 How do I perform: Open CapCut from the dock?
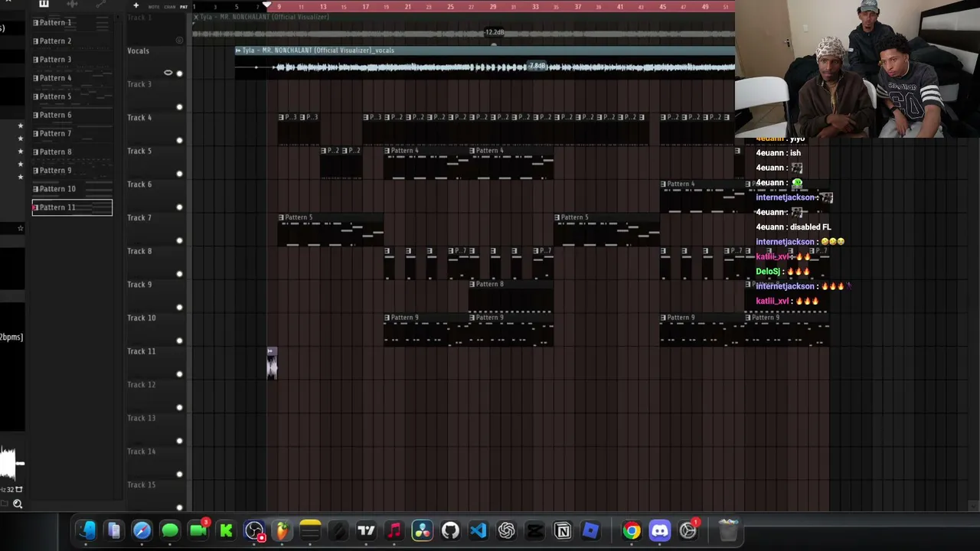click(x=534, y=530)
